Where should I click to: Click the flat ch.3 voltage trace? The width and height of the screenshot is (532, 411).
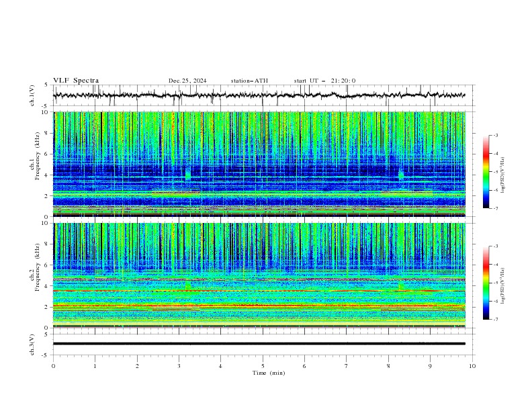259,344
